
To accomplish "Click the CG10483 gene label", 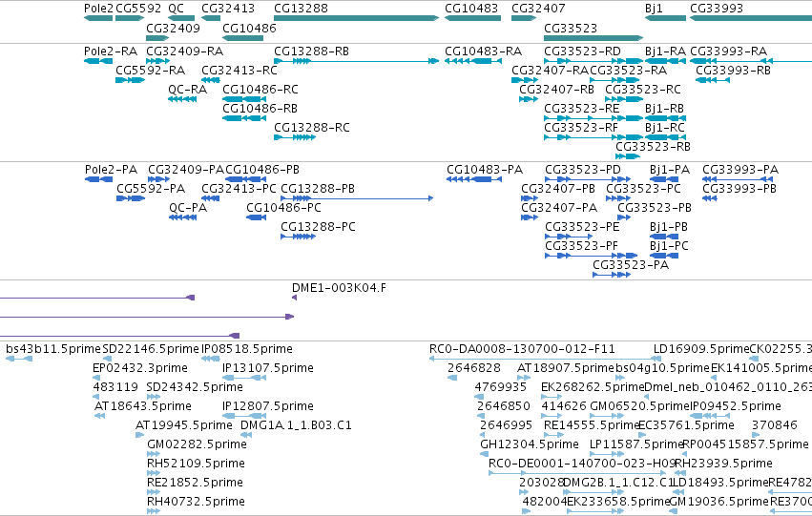I will pos(471,9).
